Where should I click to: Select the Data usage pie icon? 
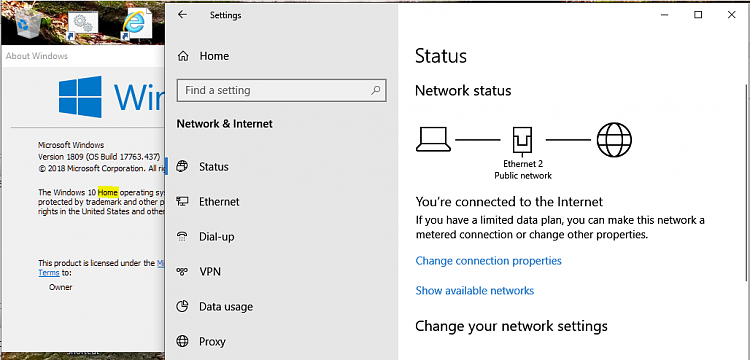pos(182,306)
